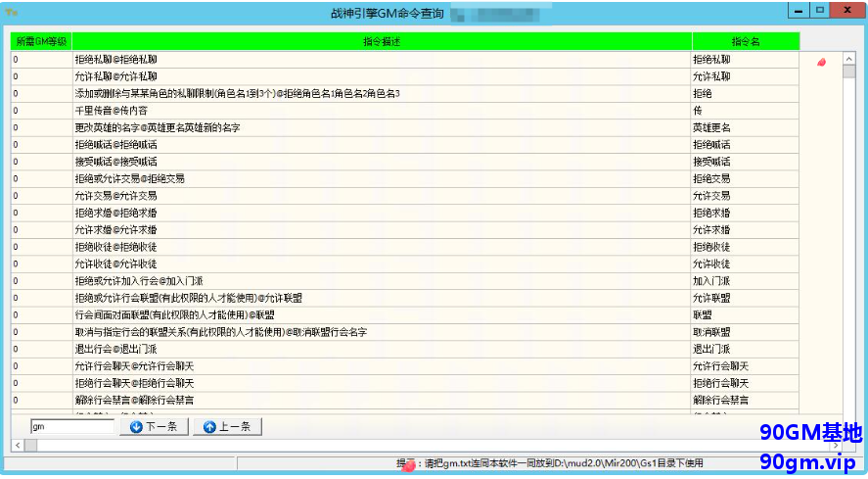Minimize the GM命令查询 window
Viewport: 868px width, 479px height.
click(799, 11)
